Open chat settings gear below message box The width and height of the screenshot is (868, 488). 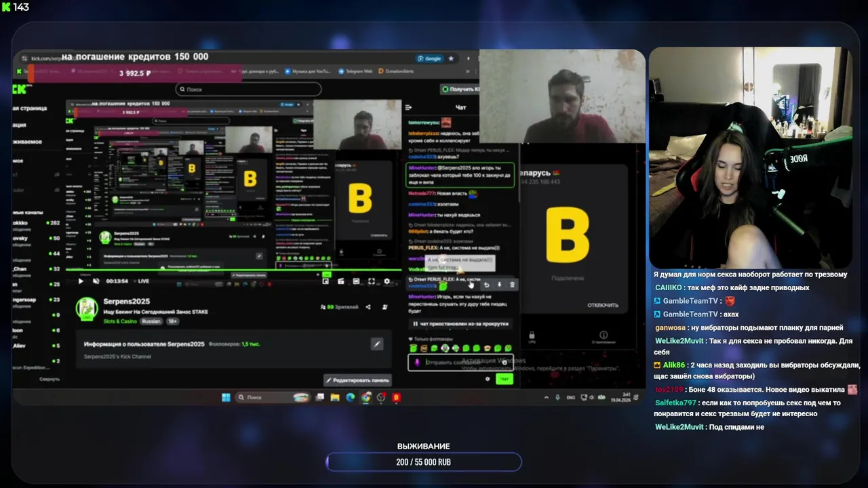[x=487, y=379]
